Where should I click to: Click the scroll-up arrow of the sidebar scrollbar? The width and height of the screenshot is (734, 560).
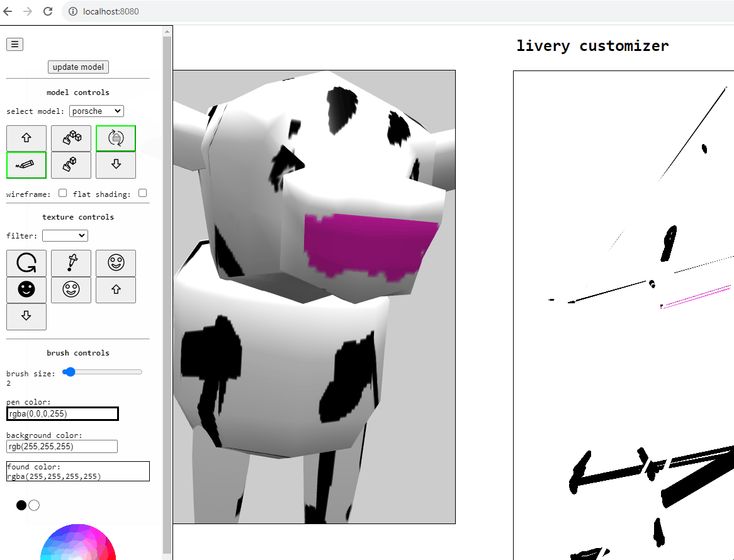point(167,31)
